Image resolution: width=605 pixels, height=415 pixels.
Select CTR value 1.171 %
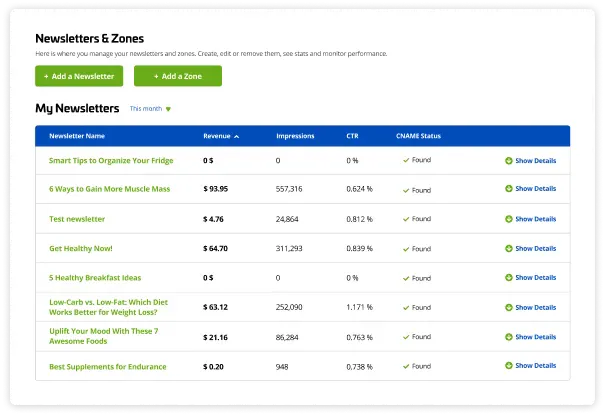coord(360,307)
